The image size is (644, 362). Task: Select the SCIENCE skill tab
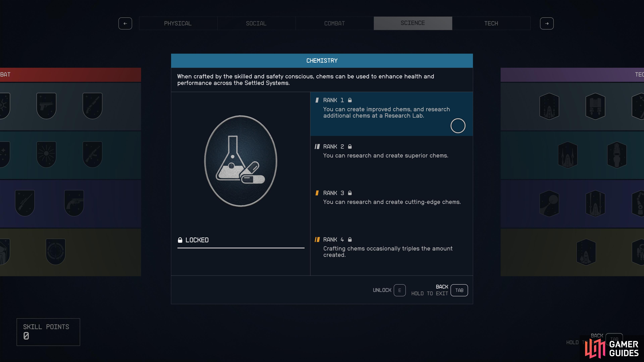pos(413,23)
